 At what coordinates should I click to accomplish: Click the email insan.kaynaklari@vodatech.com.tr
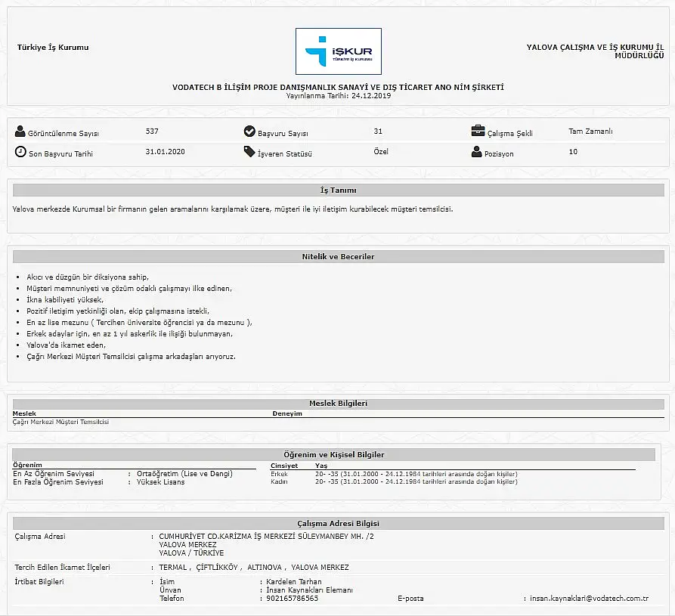click(x=589, y=599)
